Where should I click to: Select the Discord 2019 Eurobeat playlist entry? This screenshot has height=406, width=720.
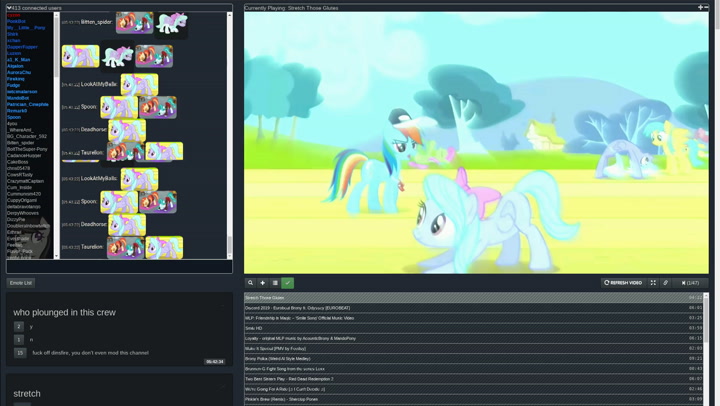click(x=473, y=308)
